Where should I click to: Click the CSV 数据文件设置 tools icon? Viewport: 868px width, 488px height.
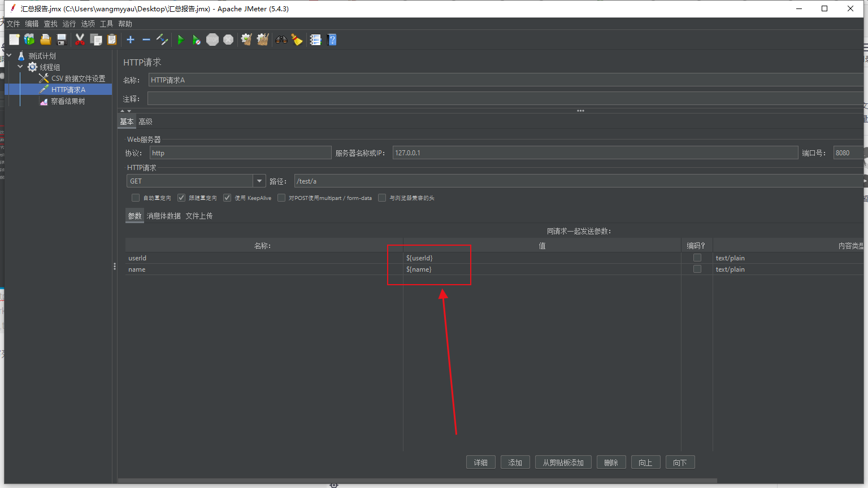point(44,79)
